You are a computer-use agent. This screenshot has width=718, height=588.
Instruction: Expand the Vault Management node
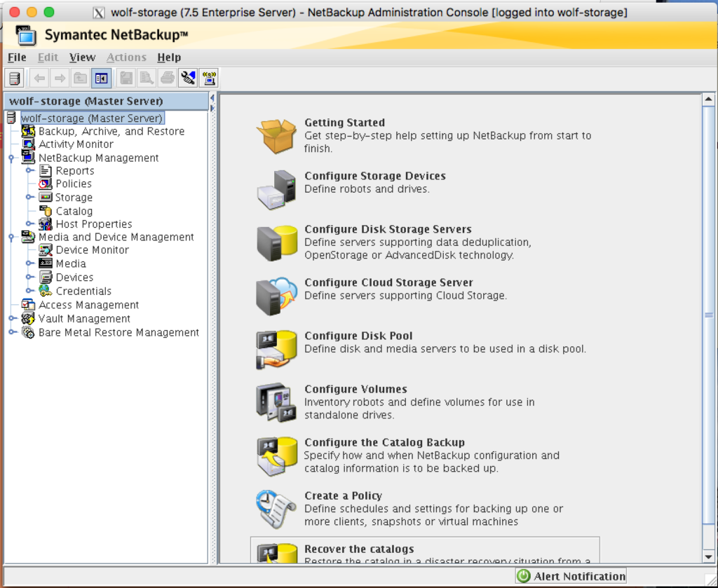[12, 319]
